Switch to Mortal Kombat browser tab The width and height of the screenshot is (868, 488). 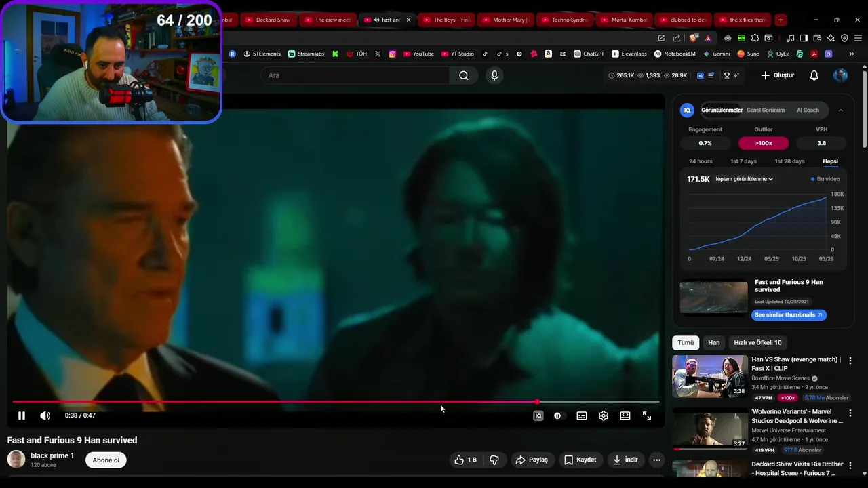point(624,20)
